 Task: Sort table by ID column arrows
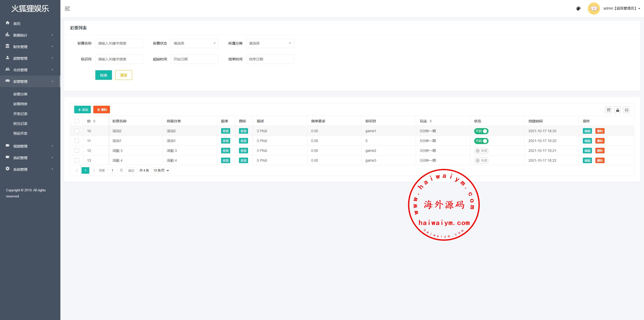[94, 121]
